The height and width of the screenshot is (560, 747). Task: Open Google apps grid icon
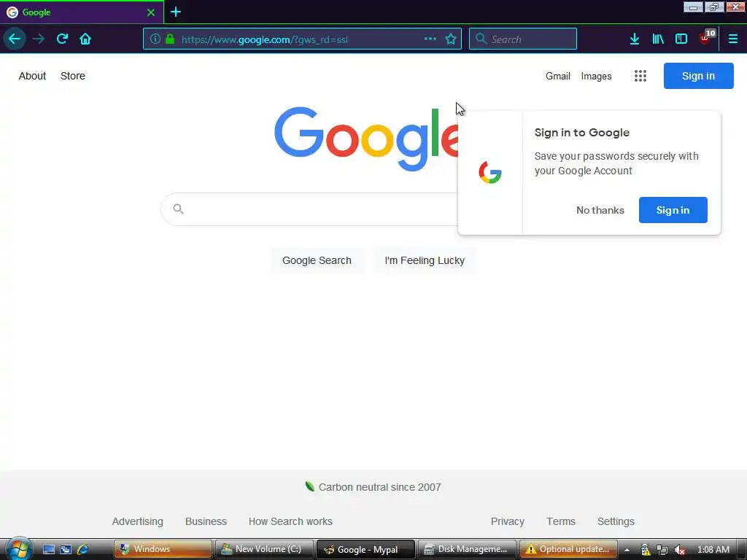[640, 76]
